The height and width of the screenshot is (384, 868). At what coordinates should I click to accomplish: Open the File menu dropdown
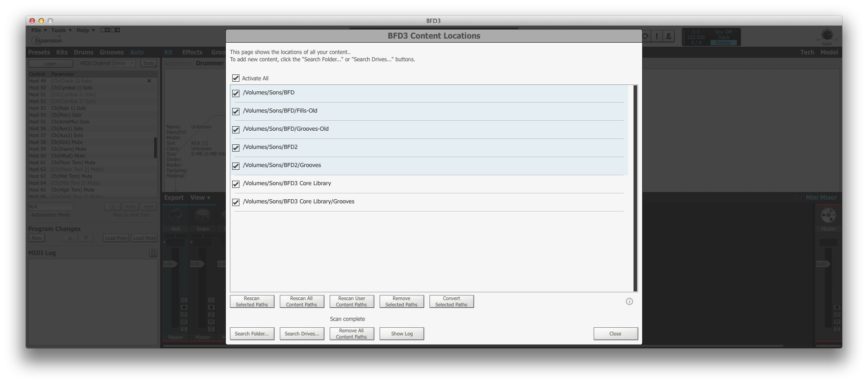(39, 30)
